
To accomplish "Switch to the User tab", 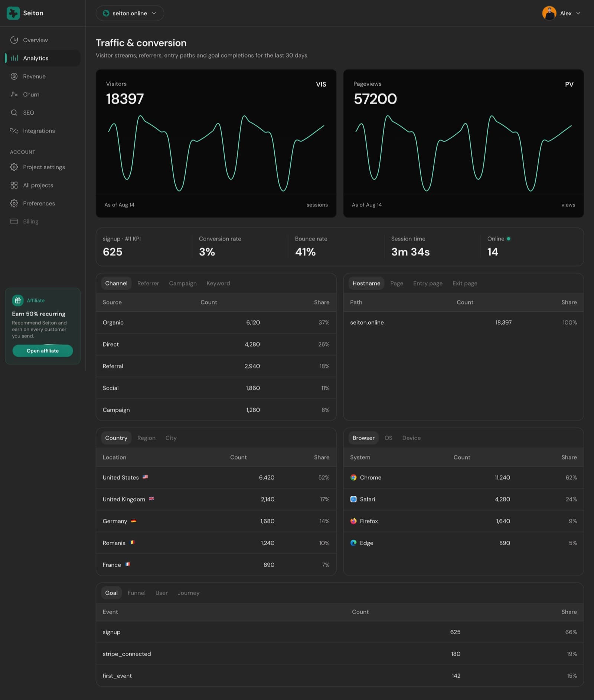I will [161, 593].
